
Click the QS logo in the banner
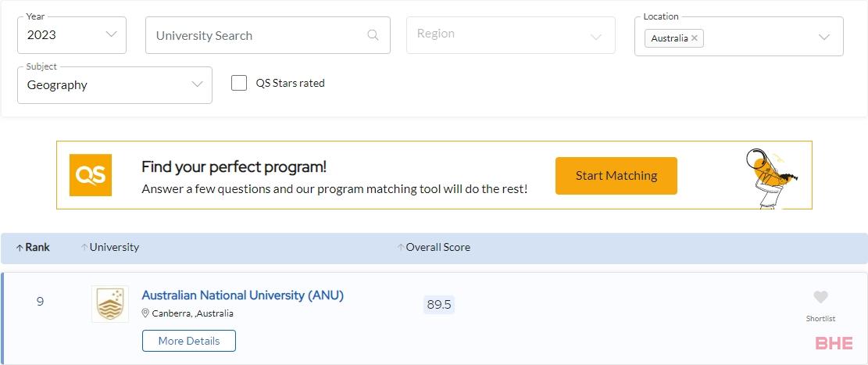tap(90, 175)
